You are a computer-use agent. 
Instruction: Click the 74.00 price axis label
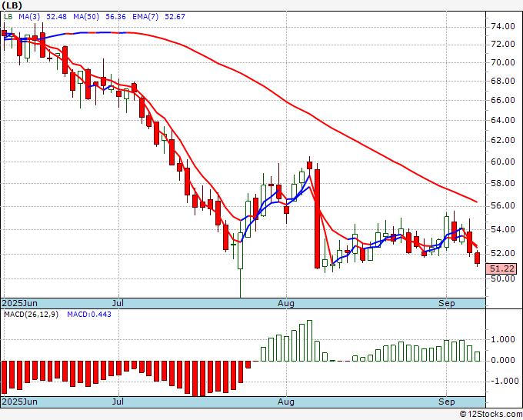coord(503,26)
